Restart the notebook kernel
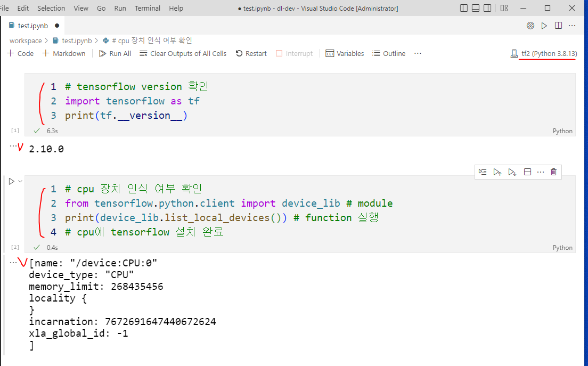This screenshot has width=588, height=366. point(251,54)
